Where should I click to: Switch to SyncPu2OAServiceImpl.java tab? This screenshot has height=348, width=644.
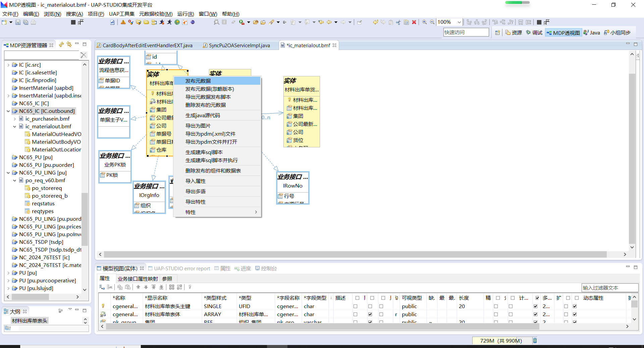239,45
